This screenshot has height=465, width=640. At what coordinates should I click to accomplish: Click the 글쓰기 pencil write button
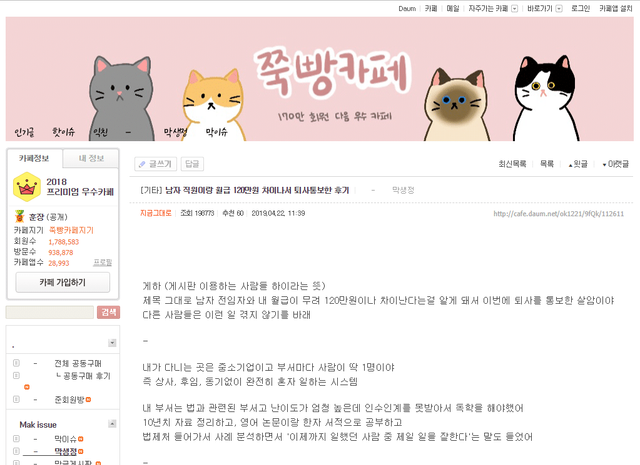click(155, 164)
